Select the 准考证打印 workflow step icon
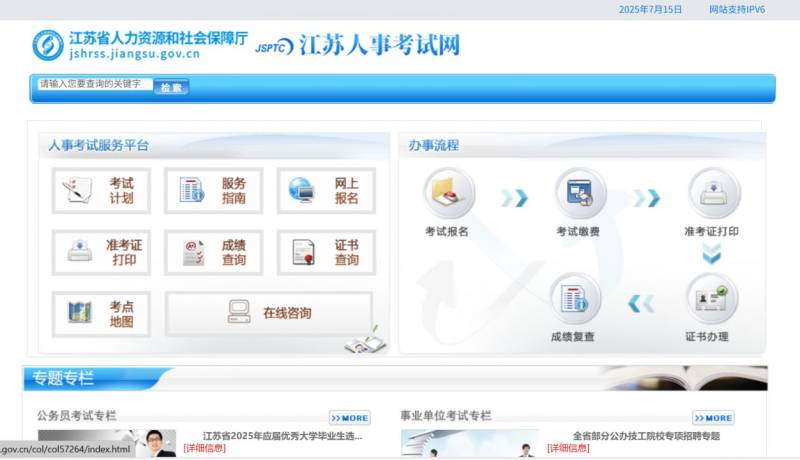The height and width of the screenshot is (460, 800). tap(712, 193)
